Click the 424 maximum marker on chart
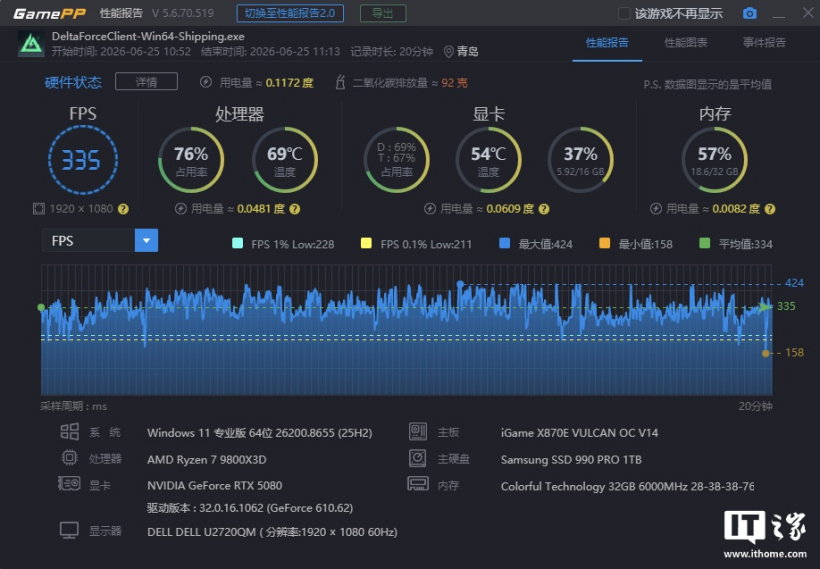The image size is (820, 569). click(460, 284)
